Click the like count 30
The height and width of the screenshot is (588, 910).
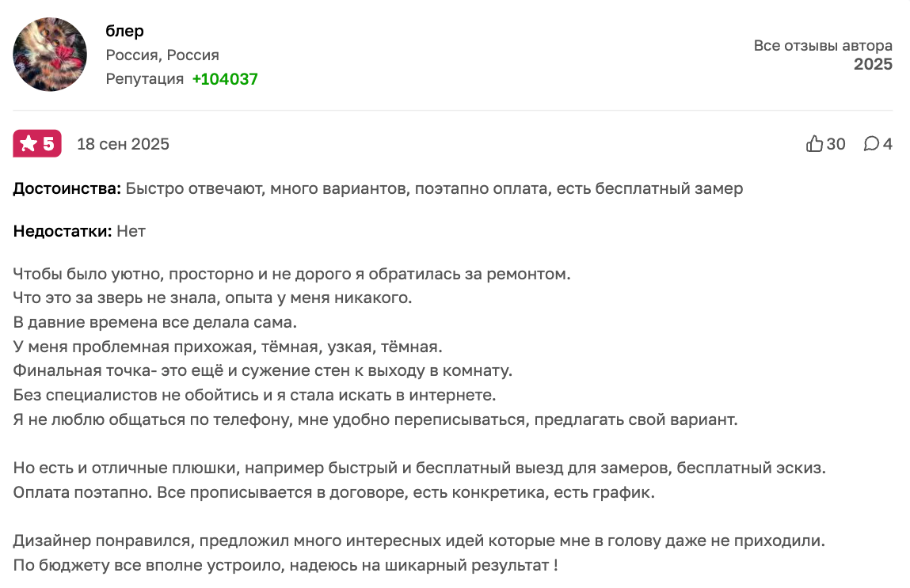click(836, 144)
